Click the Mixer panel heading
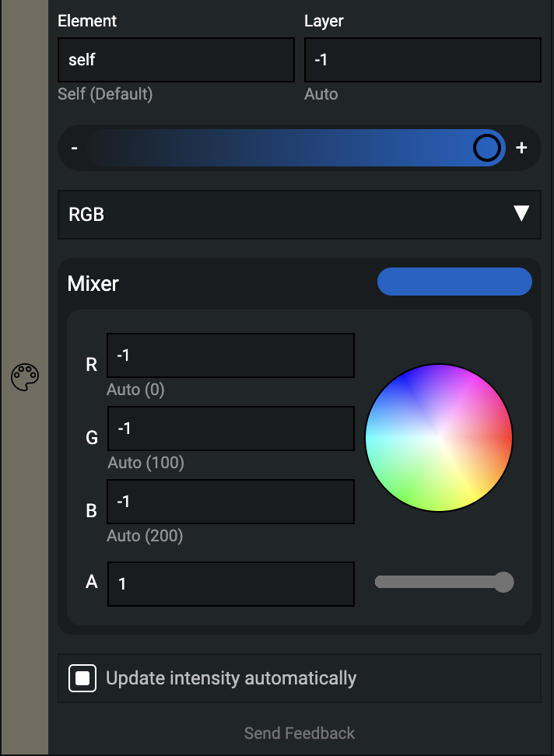Viewport: 554px width, 756px height. pos(93,283)
